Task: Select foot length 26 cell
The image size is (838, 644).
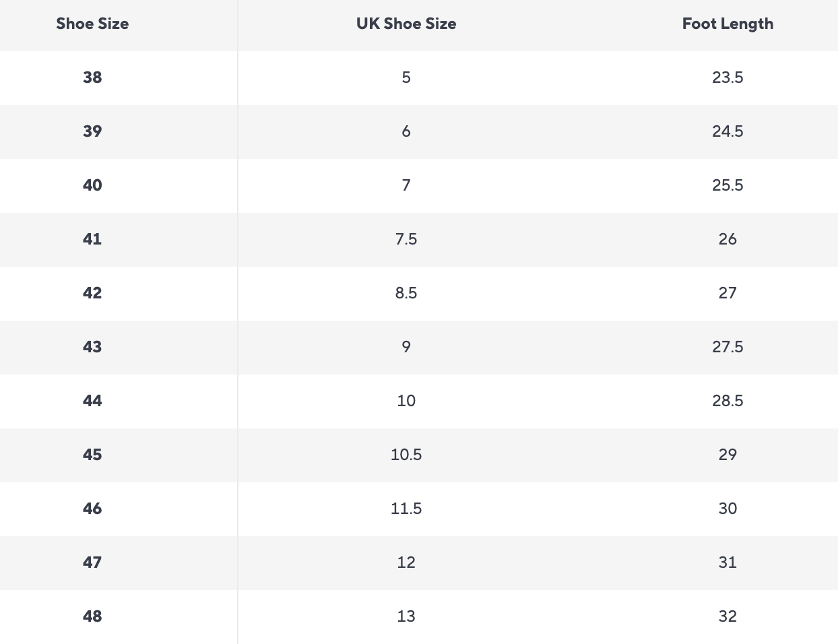Action: click(x=728, y=239)
